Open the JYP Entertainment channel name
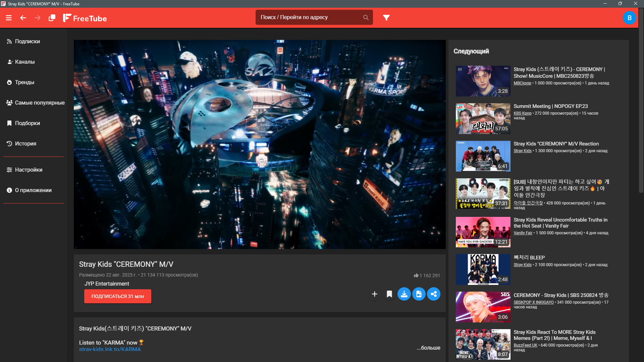The width and height of the screenshot is (644, 362). click(x=107, y=284)
